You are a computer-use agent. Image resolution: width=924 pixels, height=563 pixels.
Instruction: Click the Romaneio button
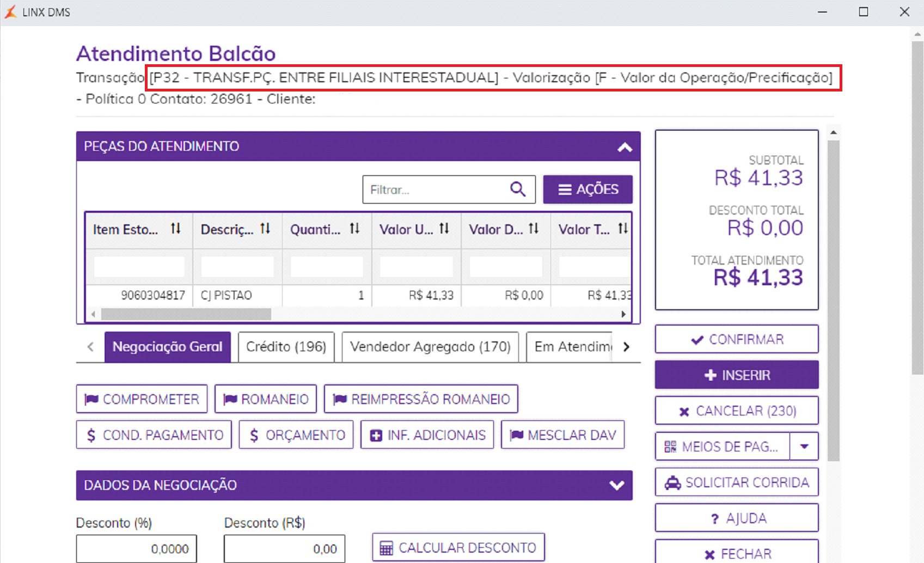[x=266, y=399]
